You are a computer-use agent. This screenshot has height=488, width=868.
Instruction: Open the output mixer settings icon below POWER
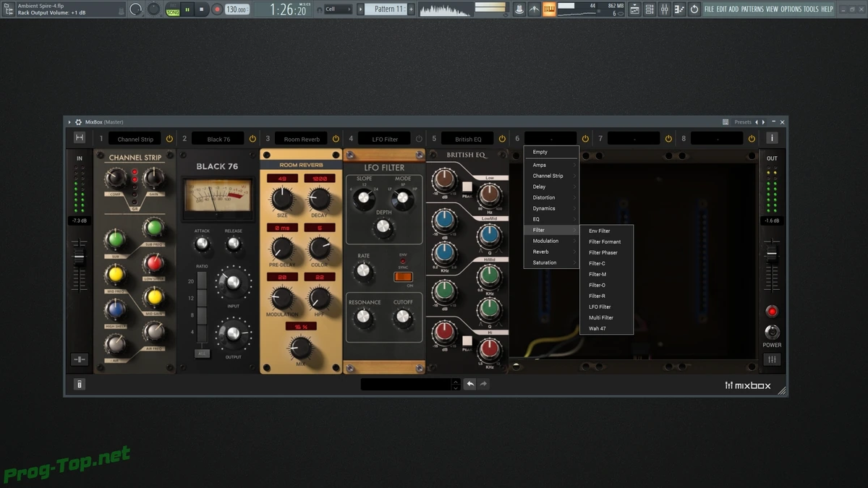click(772, 359)
